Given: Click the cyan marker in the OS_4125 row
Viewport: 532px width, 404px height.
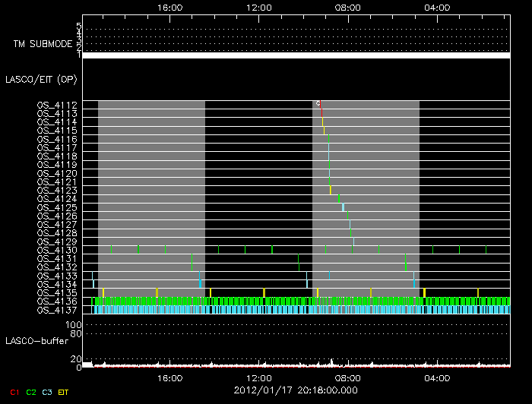Looking at the screenshot, I should click(344, 207).
